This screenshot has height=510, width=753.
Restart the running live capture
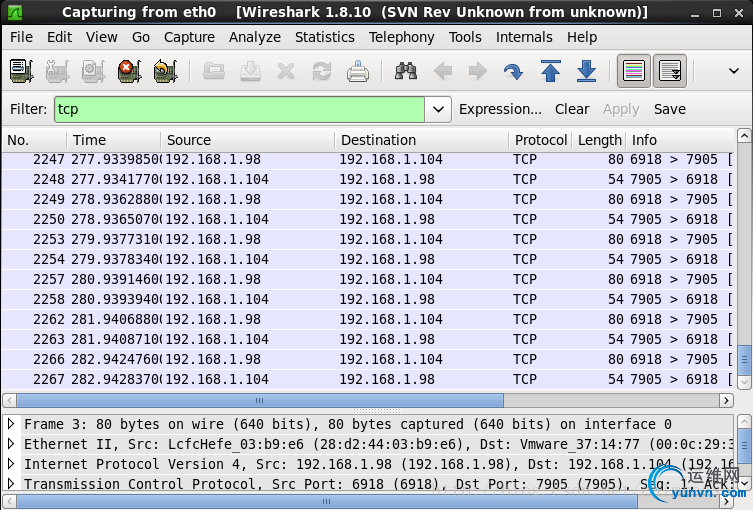(x=165, y=71)
